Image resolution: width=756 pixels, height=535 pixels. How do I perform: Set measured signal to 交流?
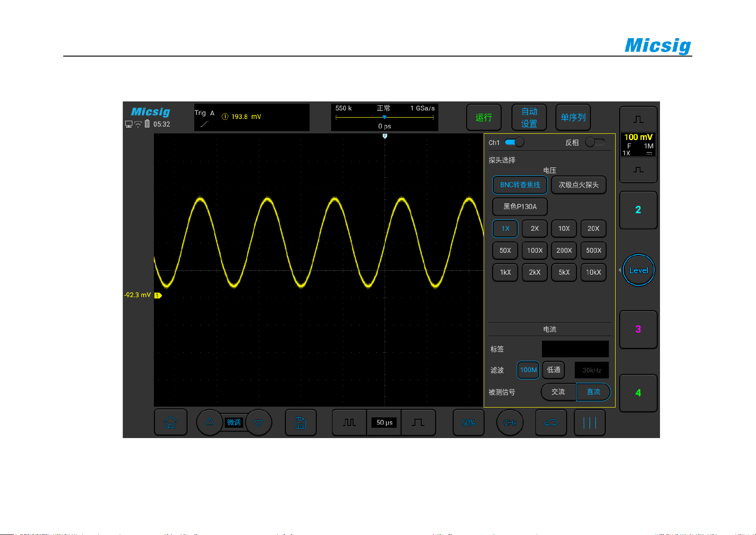tap(559, 392)
